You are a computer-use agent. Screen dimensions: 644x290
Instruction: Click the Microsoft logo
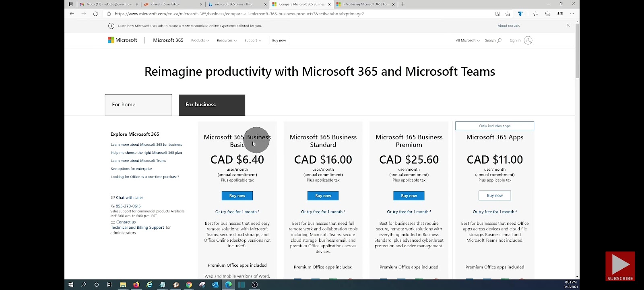click(x=122, y=40)
